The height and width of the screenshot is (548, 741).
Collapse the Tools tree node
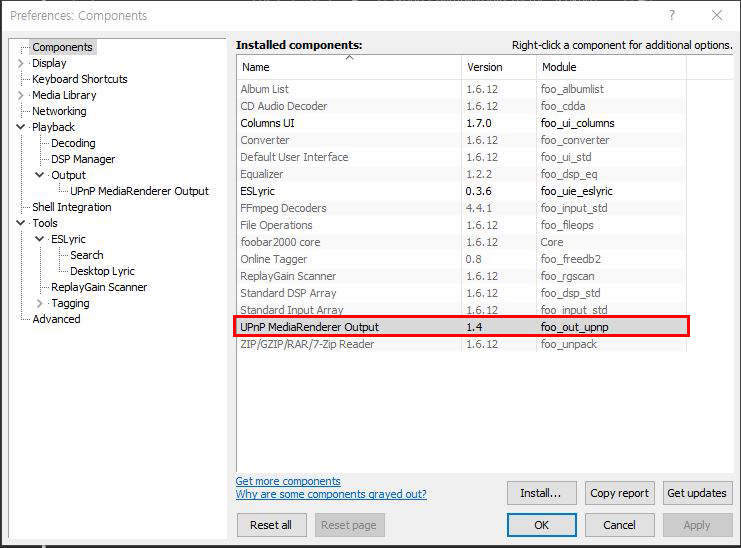tap(20, 223)
